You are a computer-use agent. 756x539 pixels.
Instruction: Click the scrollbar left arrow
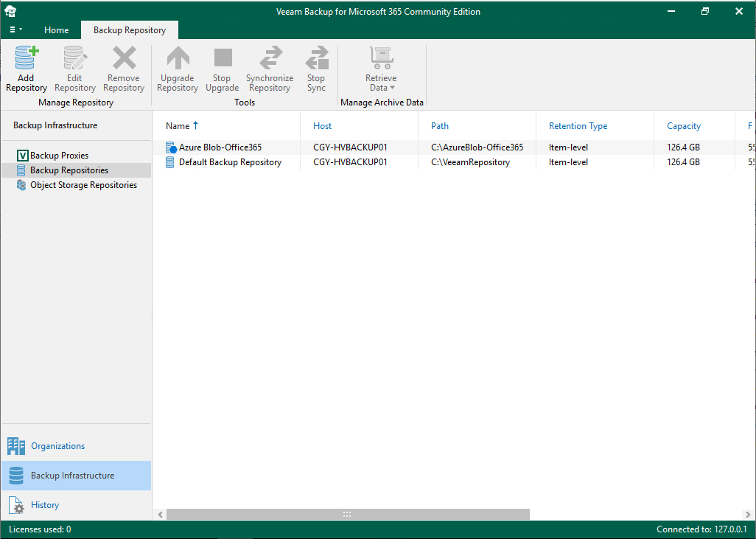160,515
